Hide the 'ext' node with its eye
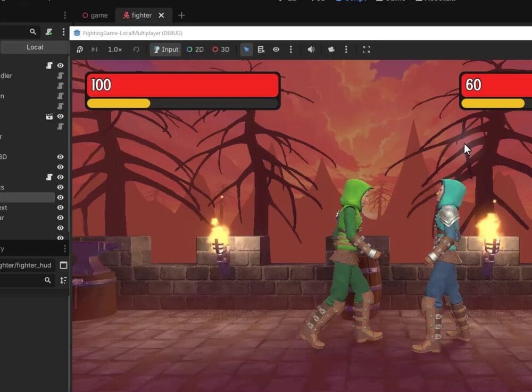The height and width of the screenshot is (392, 532). [61, 207]
